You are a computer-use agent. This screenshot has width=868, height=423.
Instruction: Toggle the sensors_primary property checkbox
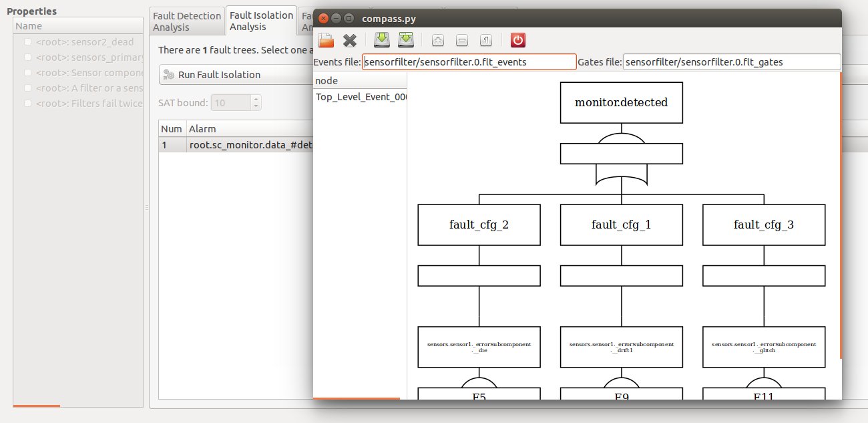point(27,57)
